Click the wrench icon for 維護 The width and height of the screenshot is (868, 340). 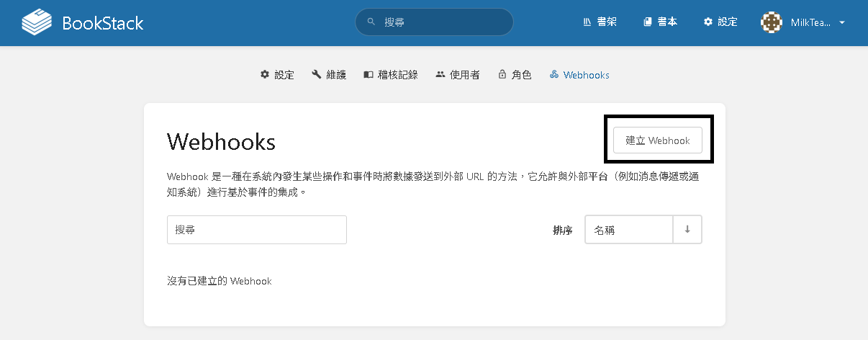pyautogui.click(x=317, y=75)
